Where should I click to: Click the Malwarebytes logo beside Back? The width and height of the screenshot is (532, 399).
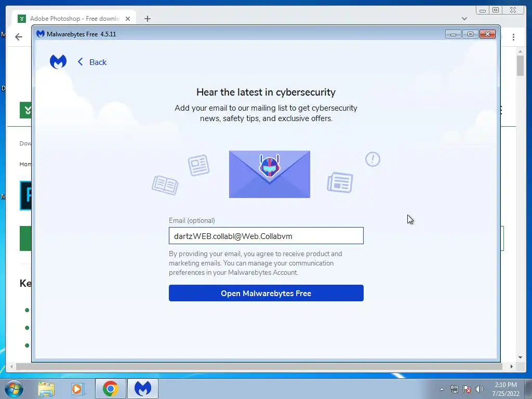(x=58, y=62)
